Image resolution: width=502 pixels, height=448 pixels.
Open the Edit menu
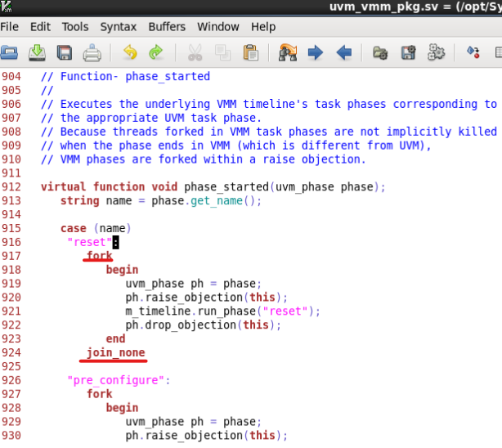tap(40, 27)
